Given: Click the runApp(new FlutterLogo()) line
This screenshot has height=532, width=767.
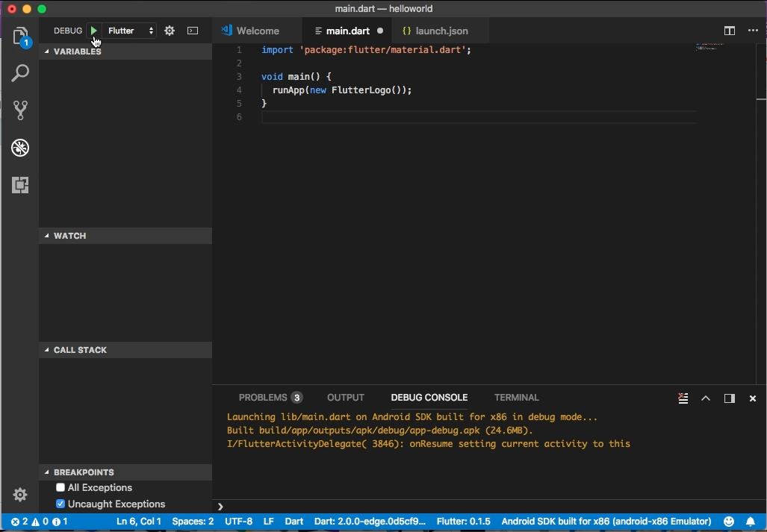Looking at the screenshot, I should coord(342,90).
